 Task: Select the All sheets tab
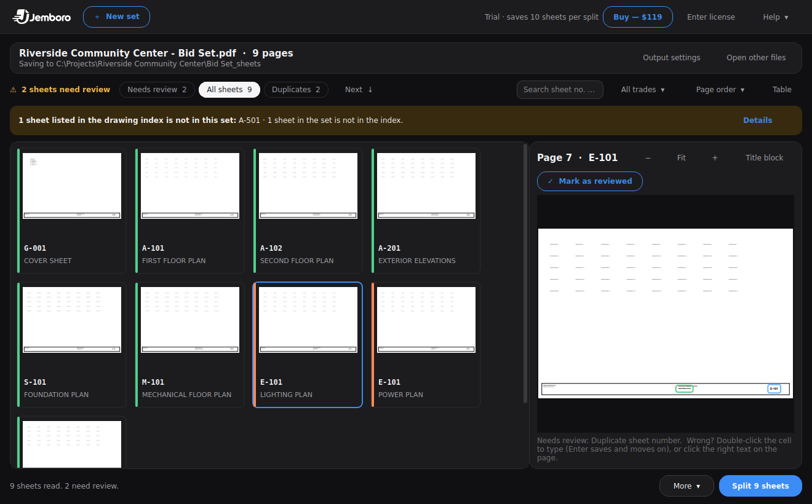click(x=229, y=90)
